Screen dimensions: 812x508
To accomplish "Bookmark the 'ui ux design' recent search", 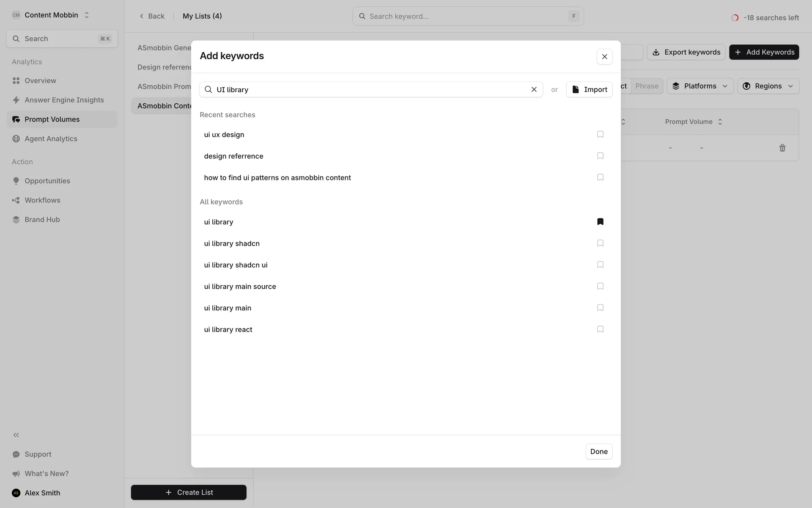I will pos(600,135).
